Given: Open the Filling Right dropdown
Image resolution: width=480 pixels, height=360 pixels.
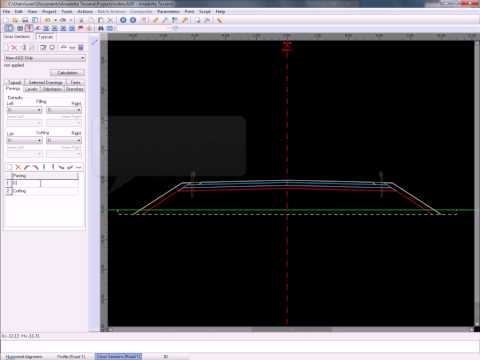Looking at the screenshot, I should point(64,110).
